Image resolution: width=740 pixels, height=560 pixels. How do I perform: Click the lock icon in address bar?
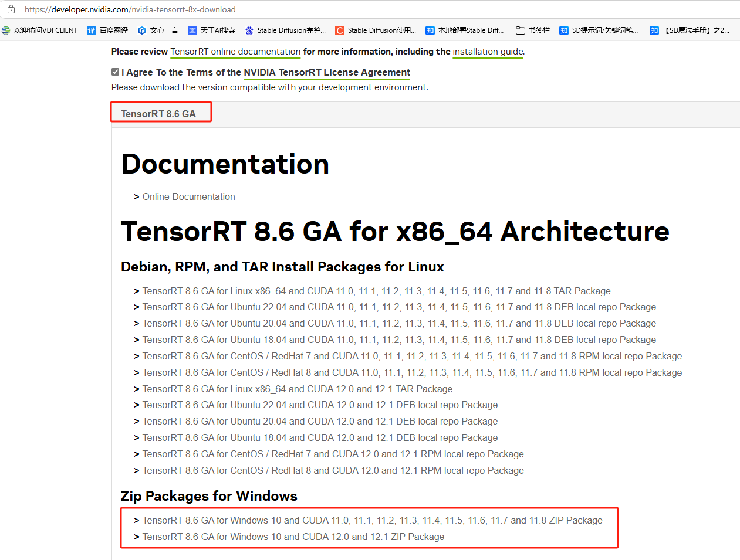[11, 9]
